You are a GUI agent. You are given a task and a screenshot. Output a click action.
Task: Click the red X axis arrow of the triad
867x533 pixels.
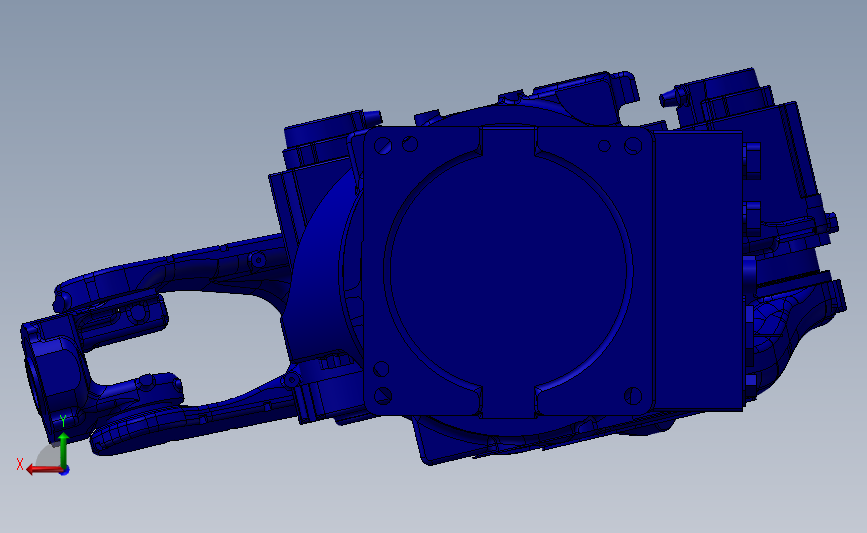[x=43, y=469]
